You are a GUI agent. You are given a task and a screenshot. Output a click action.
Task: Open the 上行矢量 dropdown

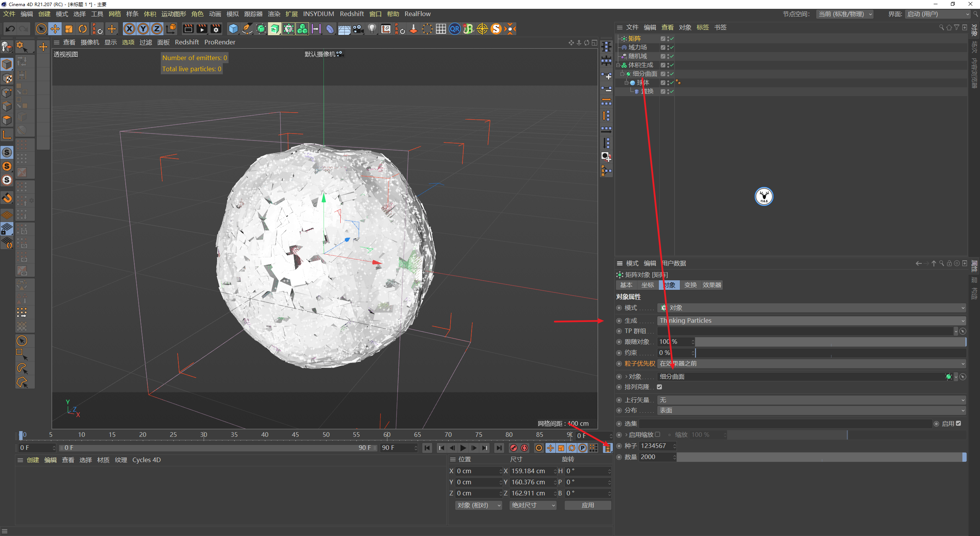(812, 400)
